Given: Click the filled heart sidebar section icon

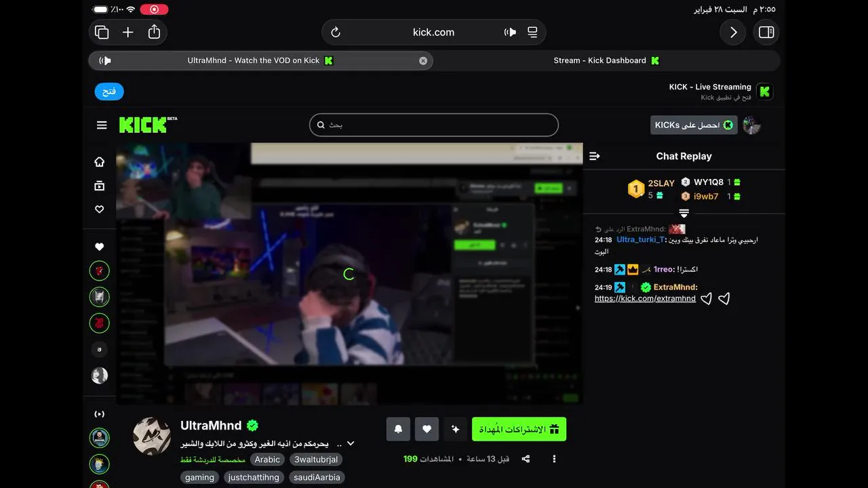Looking at the screenshot, I should coord(100,247).
